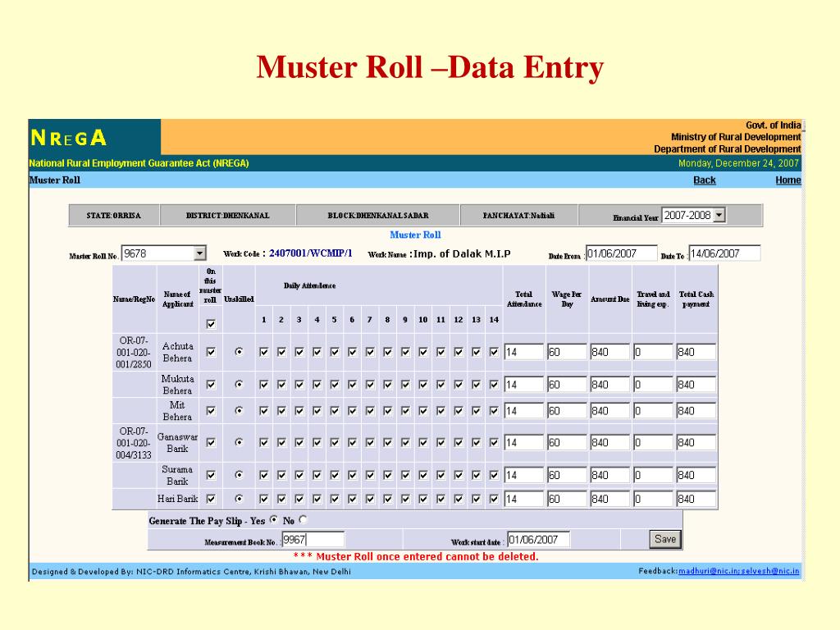
Task: Uncheck Surama Barik on this muster roll
Action: pyautogui.click(x=211, y=475)
